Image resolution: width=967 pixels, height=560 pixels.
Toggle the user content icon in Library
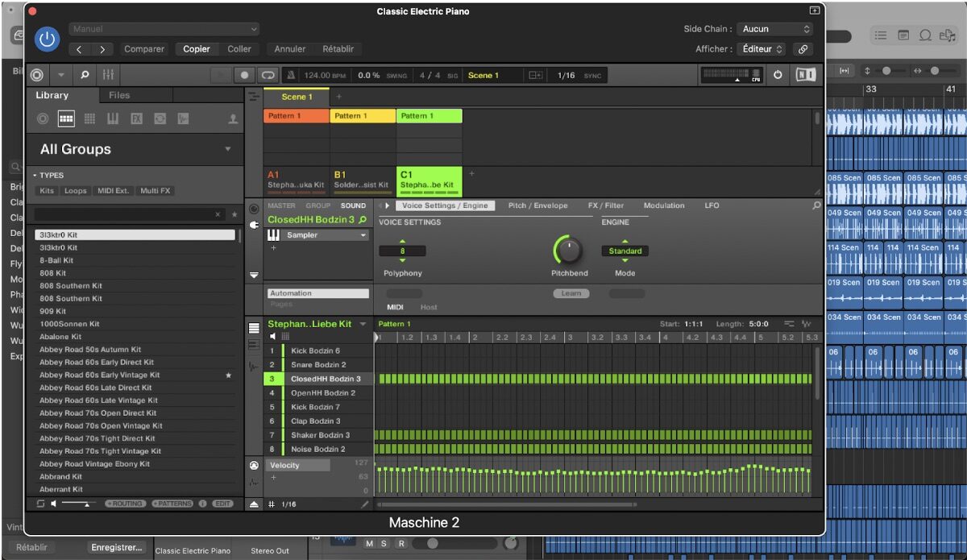[233, 118]
